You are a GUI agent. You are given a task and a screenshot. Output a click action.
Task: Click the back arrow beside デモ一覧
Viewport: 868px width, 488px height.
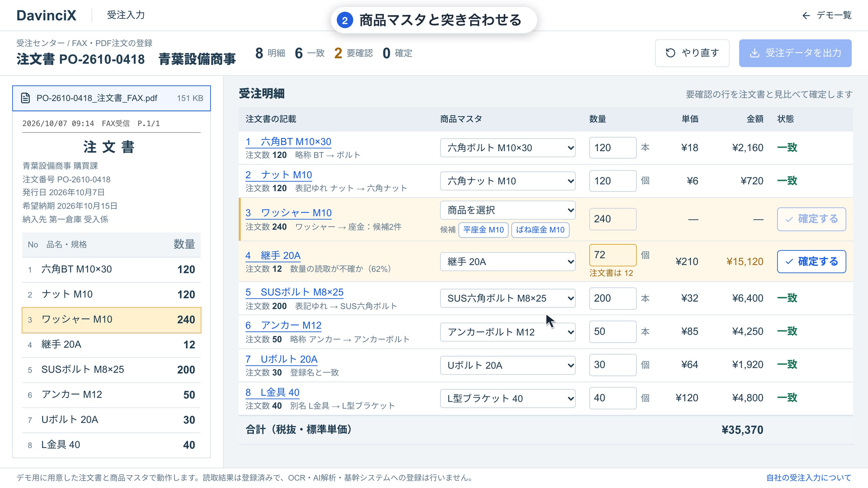(806, 15)
